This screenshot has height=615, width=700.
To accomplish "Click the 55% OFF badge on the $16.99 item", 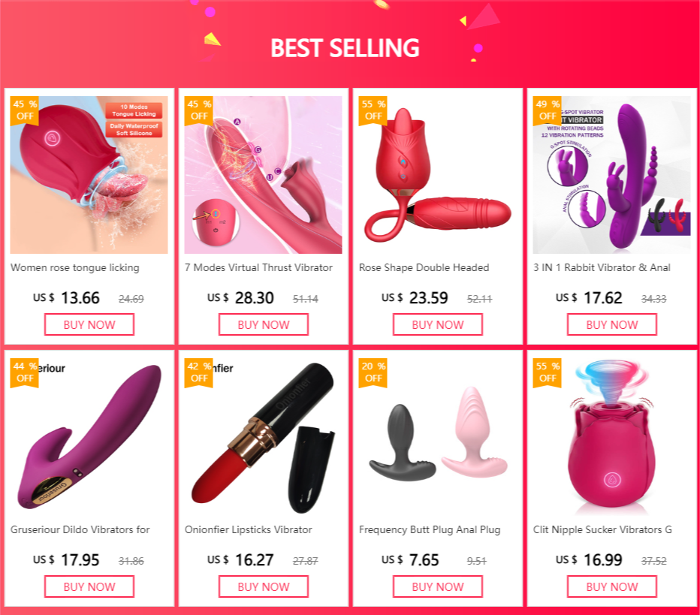I will click(548, 372).
